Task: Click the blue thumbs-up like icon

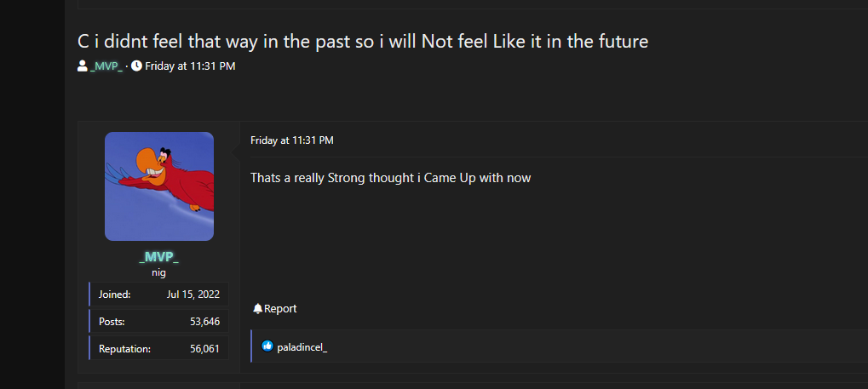Action: [267, 346]
